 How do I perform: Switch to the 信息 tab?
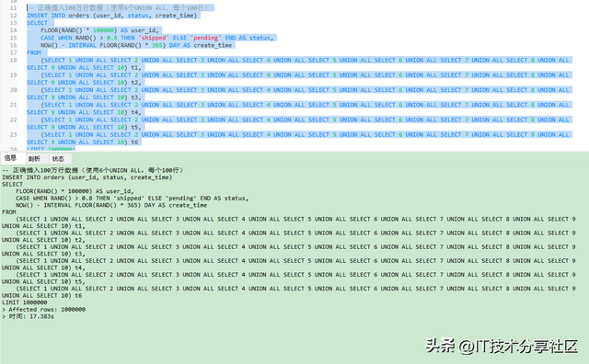click(x=10, y=158)
